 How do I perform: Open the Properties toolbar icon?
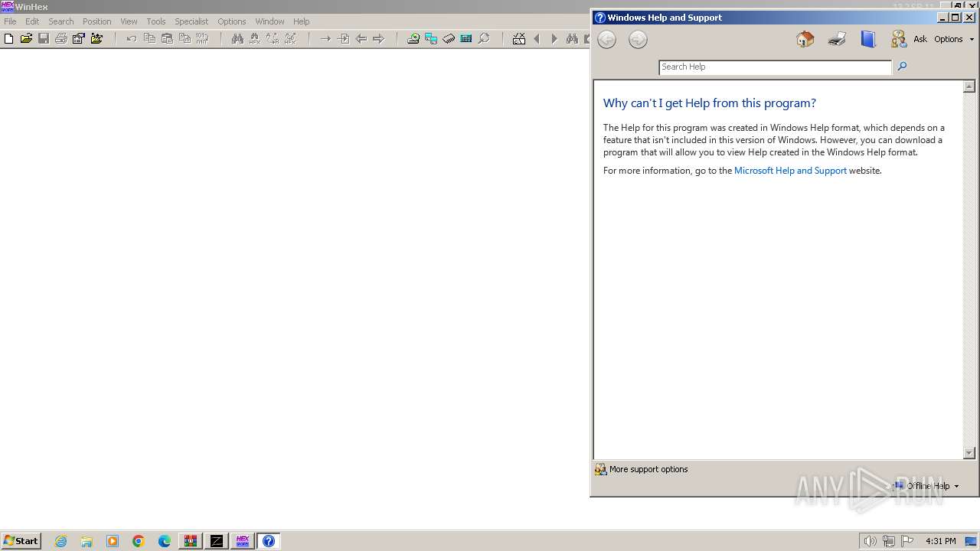[79, 38]
